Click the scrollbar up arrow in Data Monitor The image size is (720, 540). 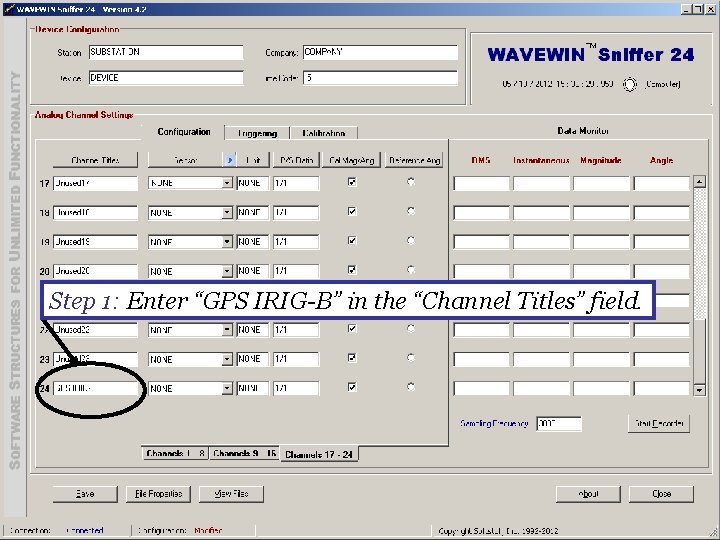click(699, 182)
